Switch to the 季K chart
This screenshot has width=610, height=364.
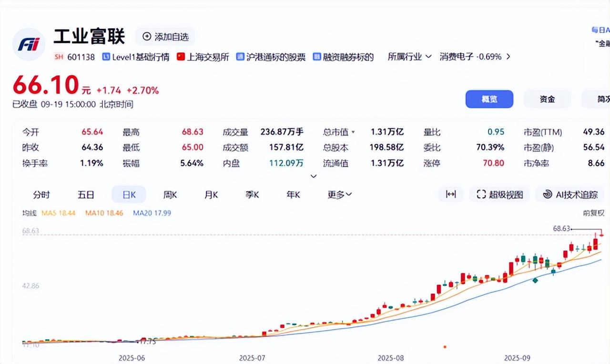pos(252,194)
